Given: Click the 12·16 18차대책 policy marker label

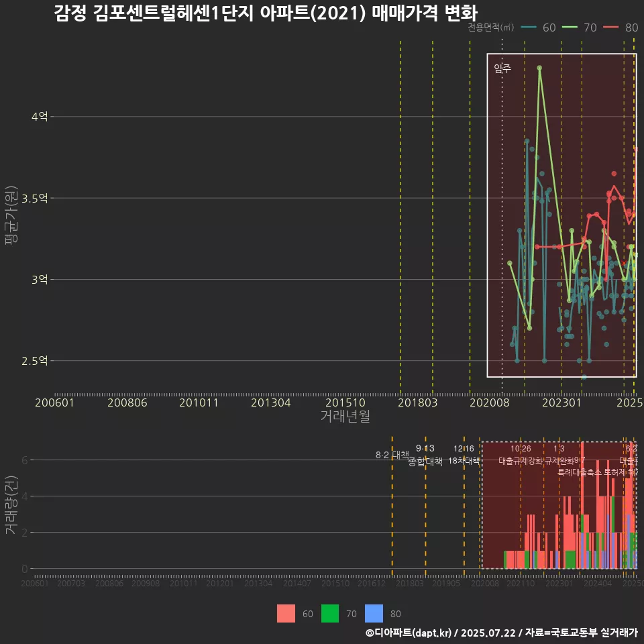Looking at the screenshot, I should click(x=464, y=455).
